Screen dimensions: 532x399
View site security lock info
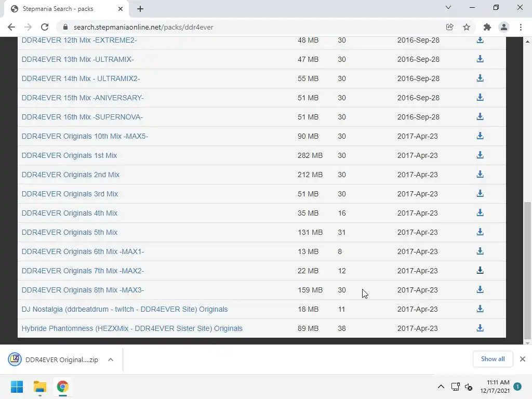[65, 27]
